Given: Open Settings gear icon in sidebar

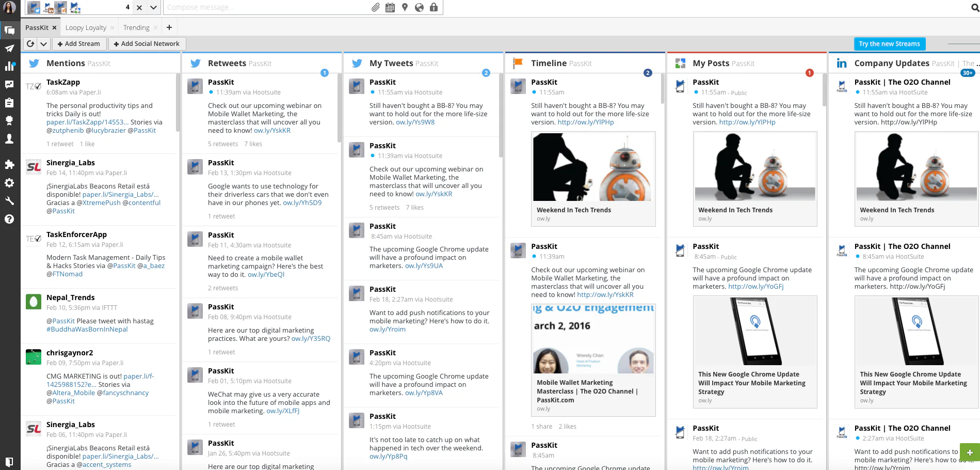Looking at the screenshot, I should (9, 183).
